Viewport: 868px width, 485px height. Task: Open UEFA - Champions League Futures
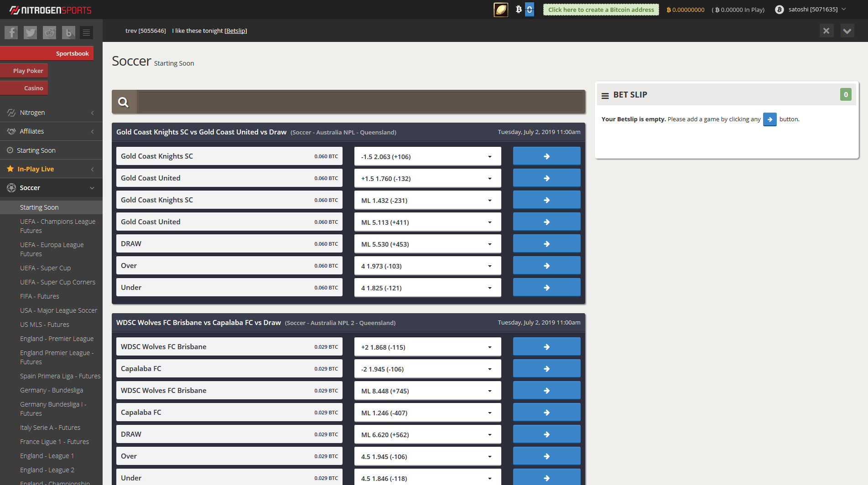(57, 226)
